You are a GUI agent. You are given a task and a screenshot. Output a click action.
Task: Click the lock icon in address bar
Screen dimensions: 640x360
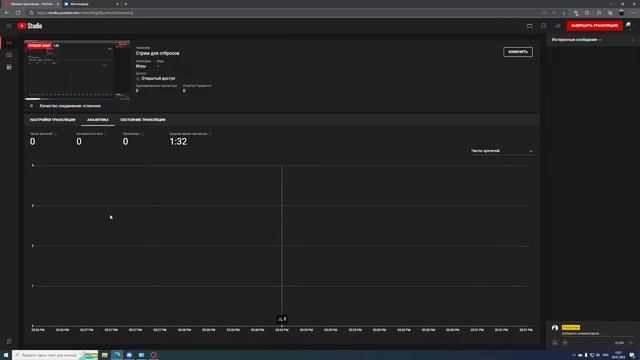pos(31,13)
